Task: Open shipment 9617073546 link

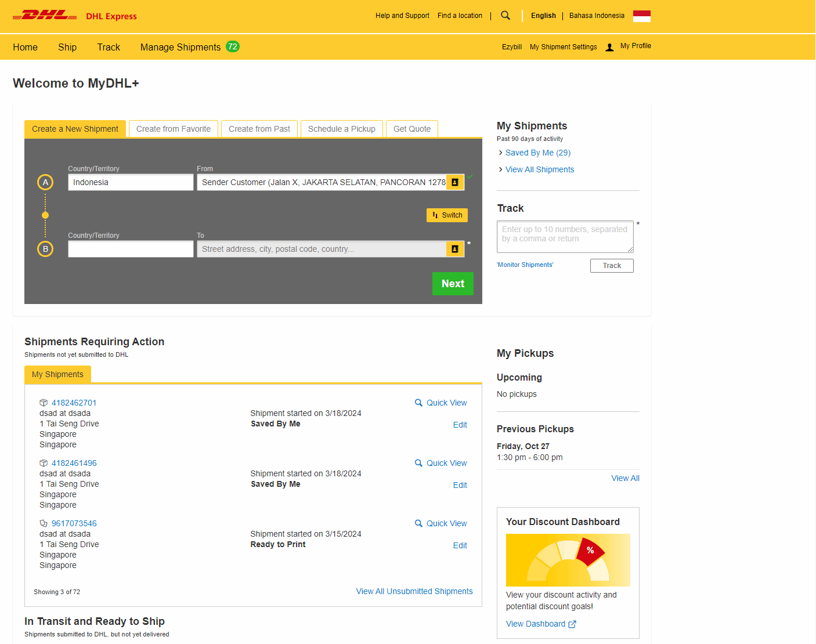Action: point(74,523)
